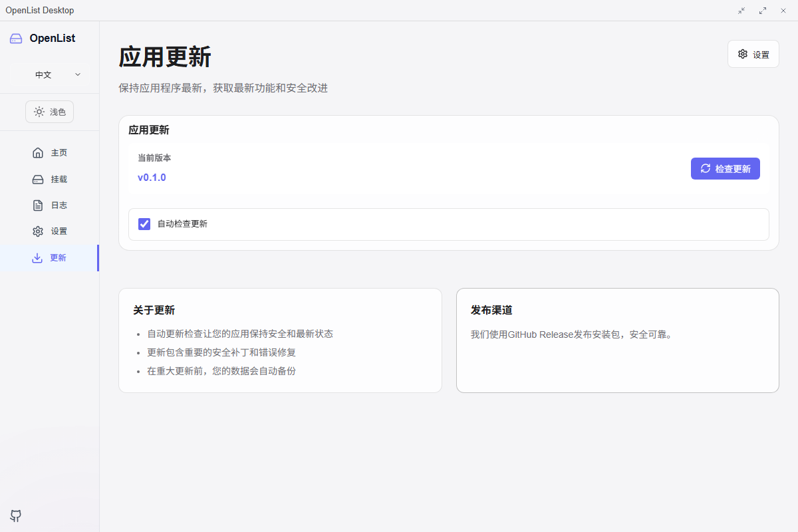Enable automatic update checking
Viewport: 798px width, 532px height.
144,224
